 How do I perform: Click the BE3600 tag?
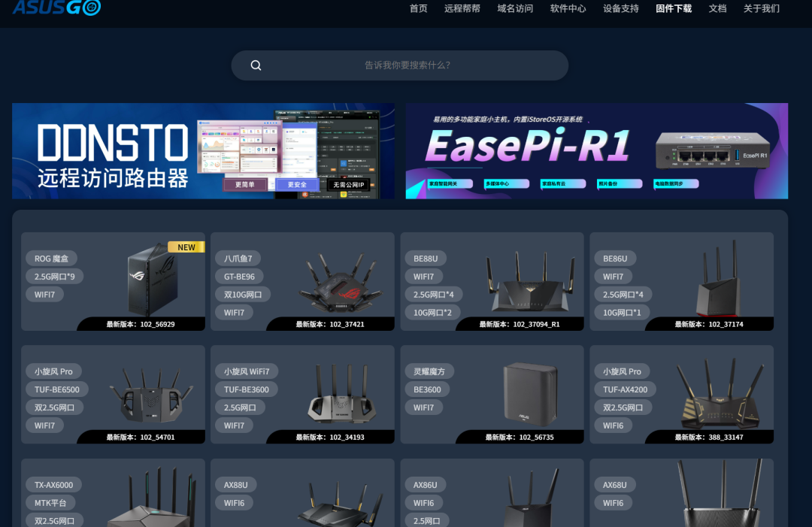(427, 389)
